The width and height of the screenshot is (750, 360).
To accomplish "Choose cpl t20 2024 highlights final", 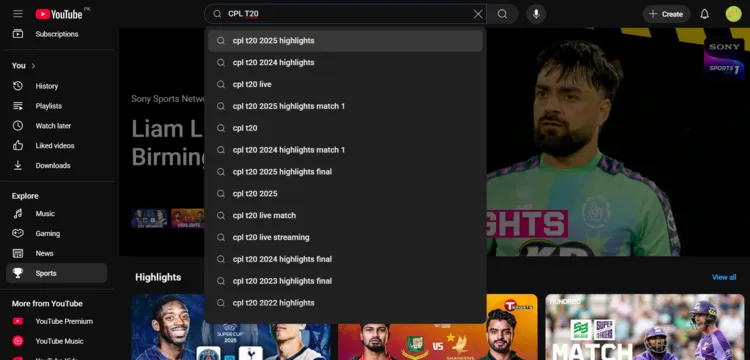I will click(345, 259).
